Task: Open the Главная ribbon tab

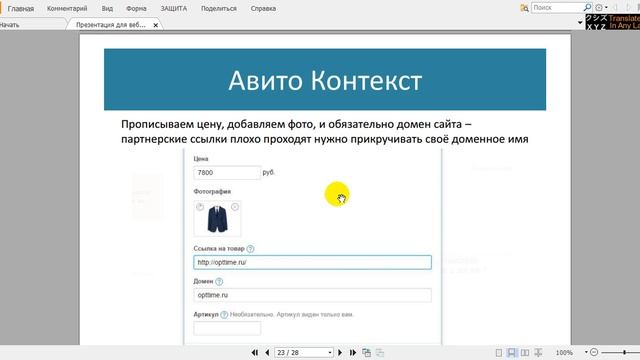Action: (20, 8)
